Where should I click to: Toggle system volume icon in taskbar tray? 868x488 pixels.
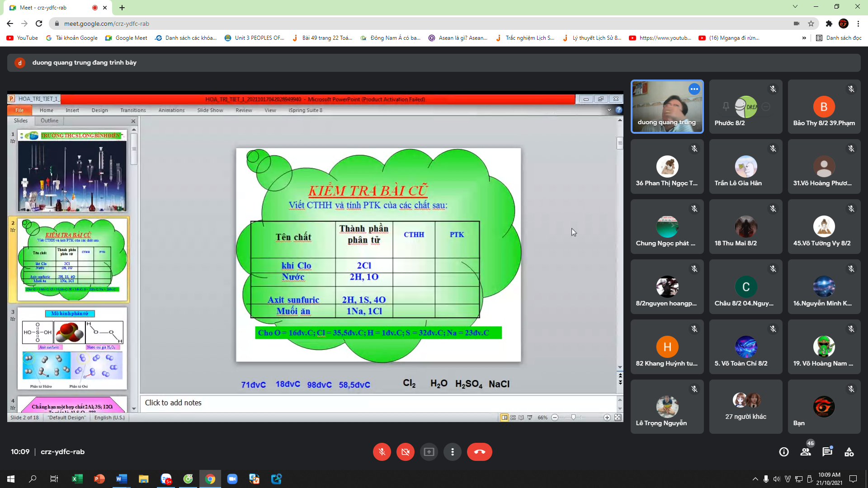[x=776, y=479]
